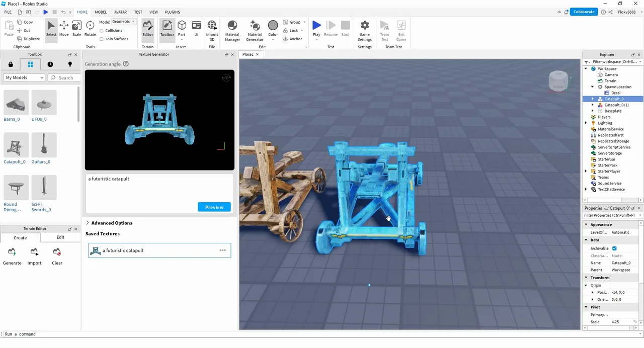Screen dimensions: 644x348
Task: Click the Toolbox Search field
Action: (x=64, y=77)
